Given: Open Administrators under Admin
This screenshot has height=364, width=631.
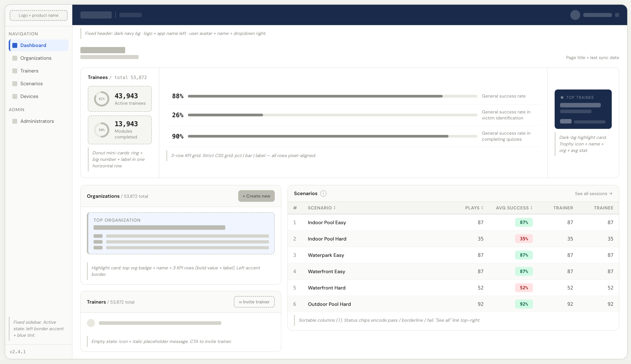Looking at the screenshot, I should [39, 121].
